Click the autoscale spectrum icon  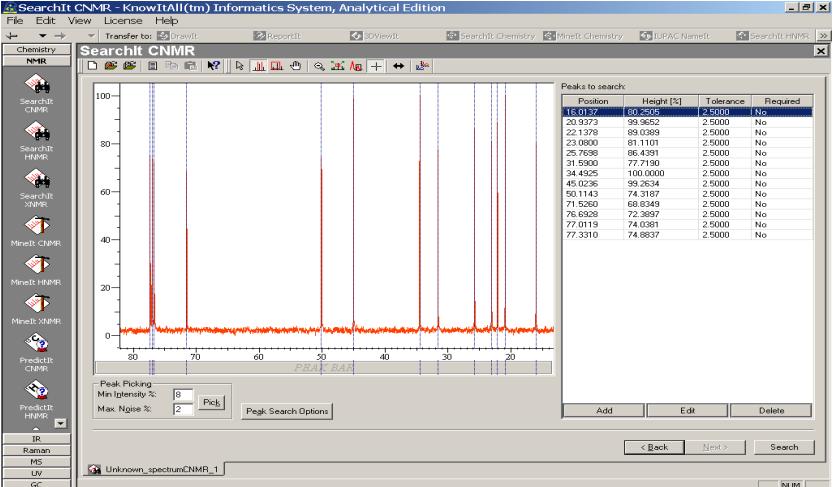click(x=337, y=66)
